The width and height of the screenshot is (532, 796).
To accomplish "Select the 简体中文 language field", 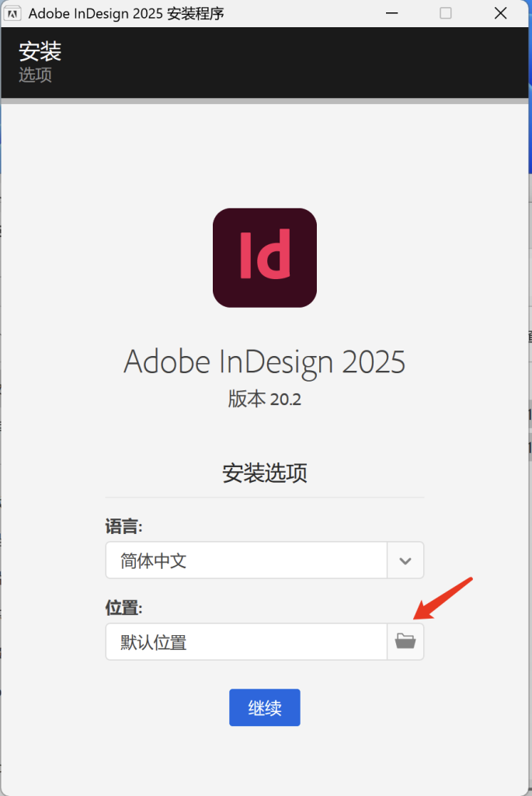I will [246, 560].
